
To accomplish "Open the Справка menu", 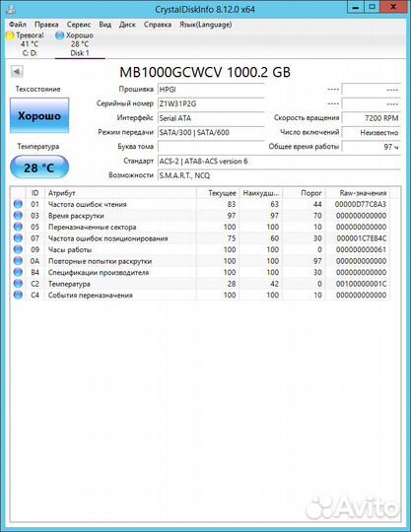I will [x=158, y=25].
